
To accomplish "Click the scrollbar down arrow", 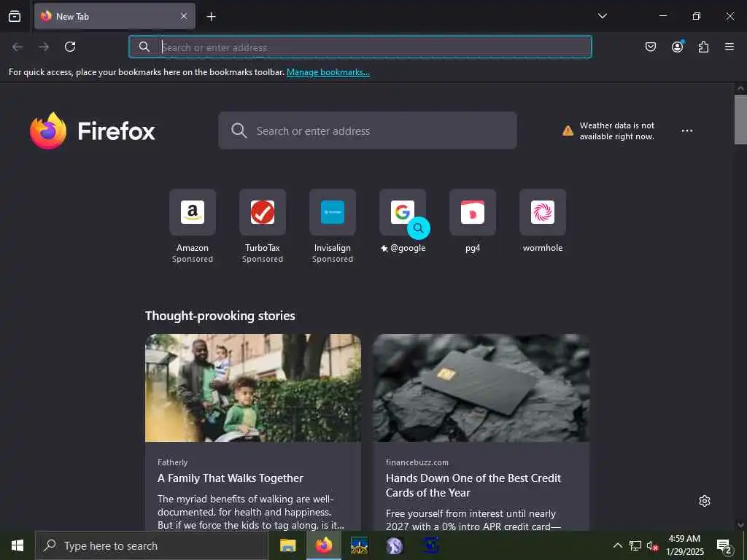I will point(740,525).
